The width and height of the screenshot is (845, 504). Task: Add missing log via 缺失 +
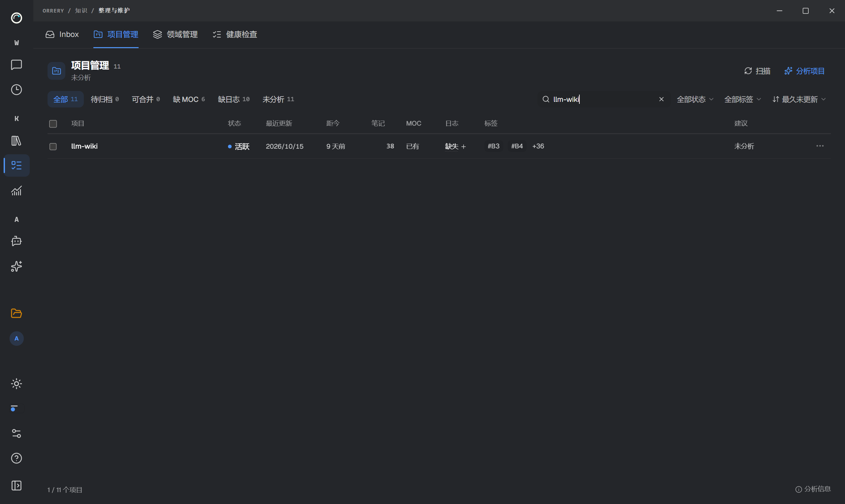[455, 146]
